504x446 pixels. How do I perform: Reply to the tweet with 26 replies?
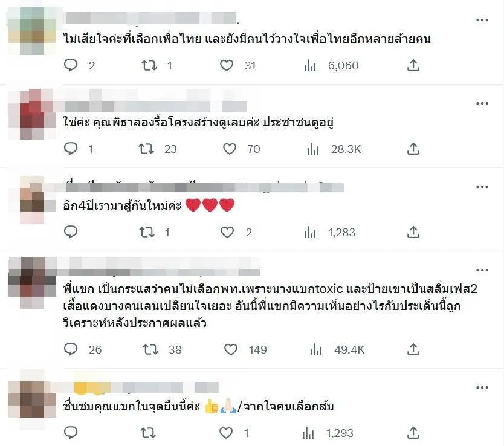tap(71, 349)
